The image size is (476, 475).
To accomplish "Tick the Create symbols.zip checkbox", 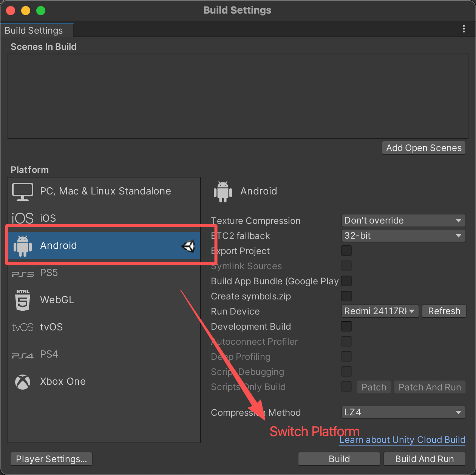I will click(x=346, y=296).
